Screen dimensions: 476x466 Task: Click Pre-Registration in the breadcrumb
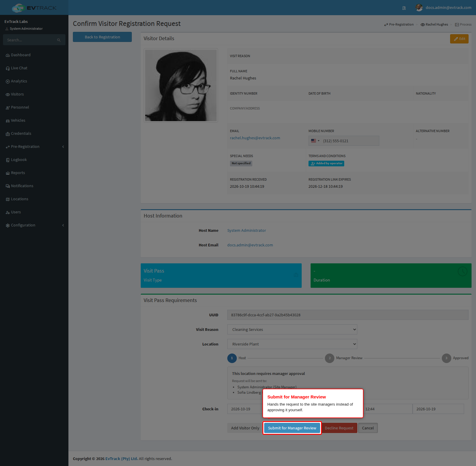[399, 24]
